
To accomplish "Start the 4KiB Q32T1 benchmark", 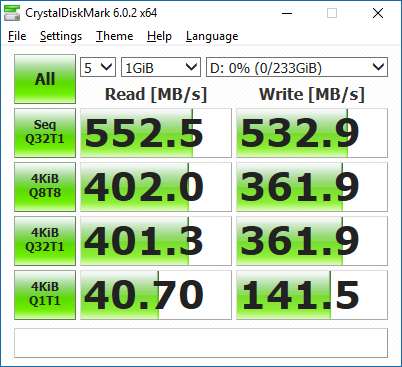I will click(45, 241).
